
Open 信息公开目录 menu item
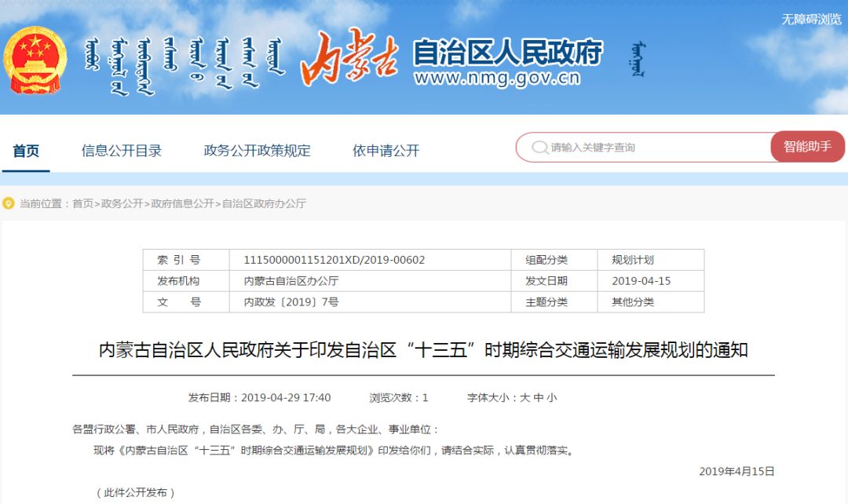click(122, 151)
